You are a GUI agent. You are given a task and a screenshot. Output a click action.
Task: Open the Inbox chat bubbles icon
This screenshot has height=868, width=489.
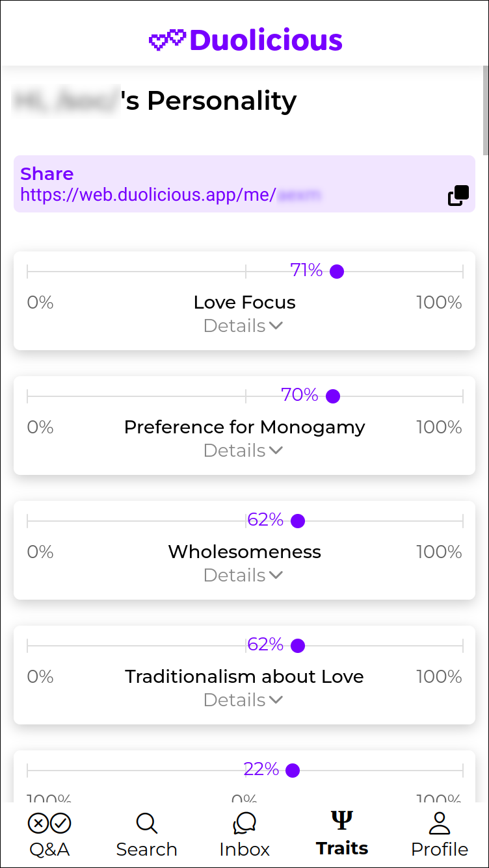pyautogui.click(x=244, y=823)
